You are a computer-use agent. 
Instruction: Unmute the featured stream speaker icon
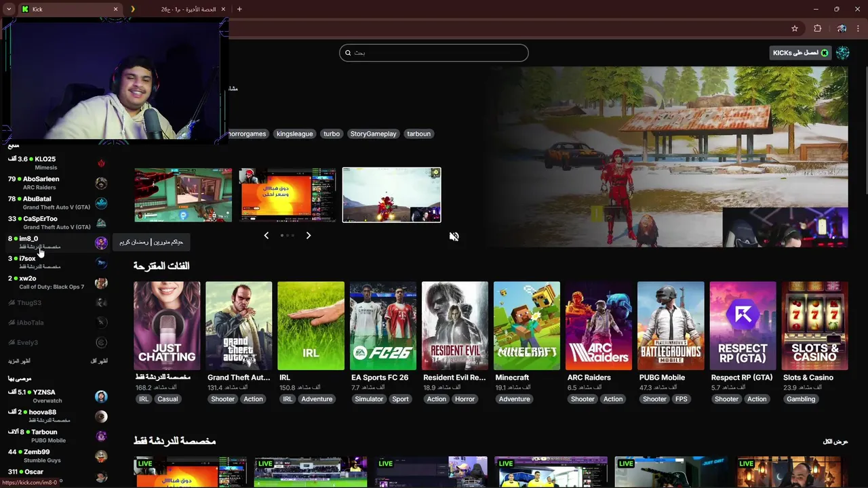[454, 237]
